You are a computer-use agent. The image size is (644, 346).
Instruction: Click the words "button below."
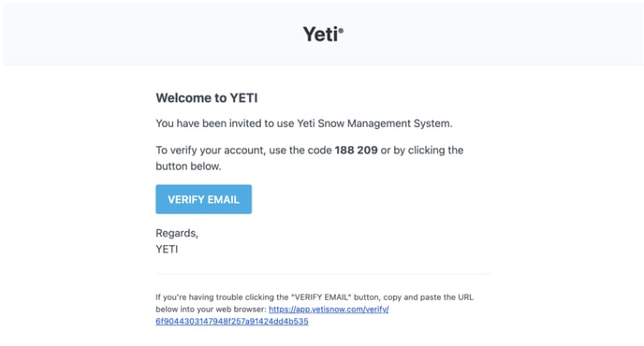click(x=188, y=166)
